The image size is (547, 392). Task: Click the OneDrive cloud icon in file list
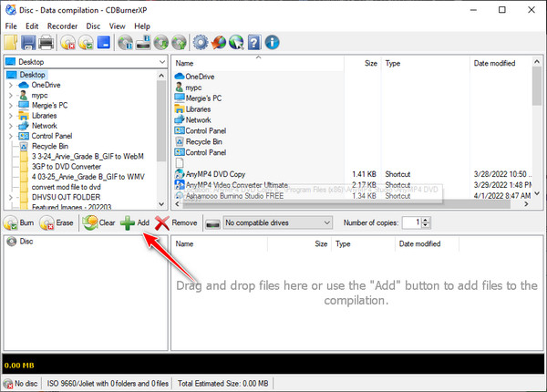(180, 76)
